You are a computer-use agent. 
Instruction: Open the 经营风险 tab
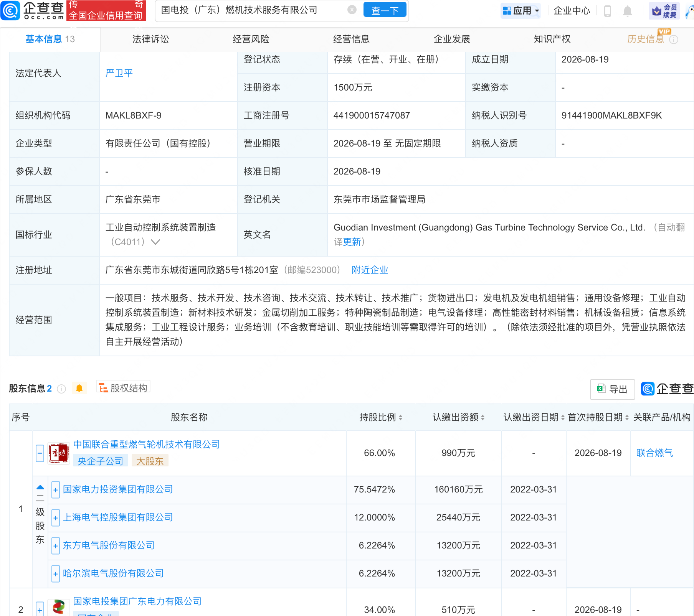[251, 39]
